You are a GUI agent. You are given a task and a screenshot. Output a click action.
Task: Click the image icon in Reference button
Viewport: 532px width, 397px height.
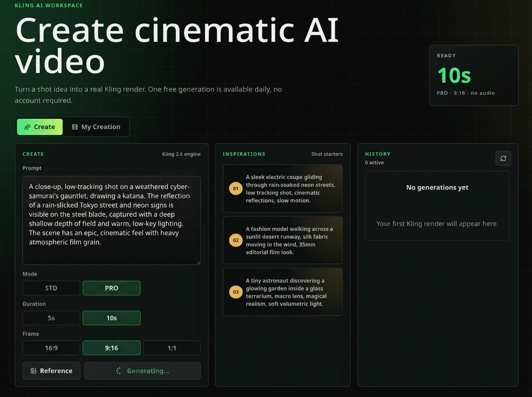(x=33, y=371)
